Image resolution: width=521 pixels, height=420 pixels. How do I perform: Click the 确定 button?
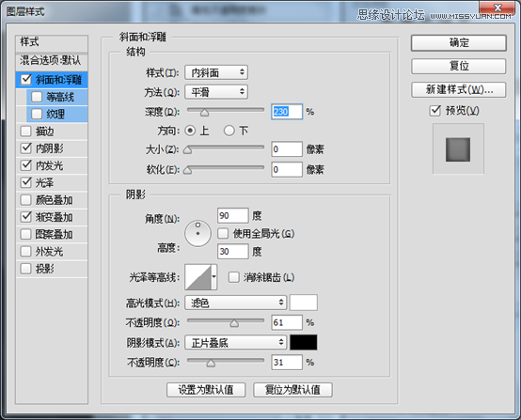coord(459,43)
